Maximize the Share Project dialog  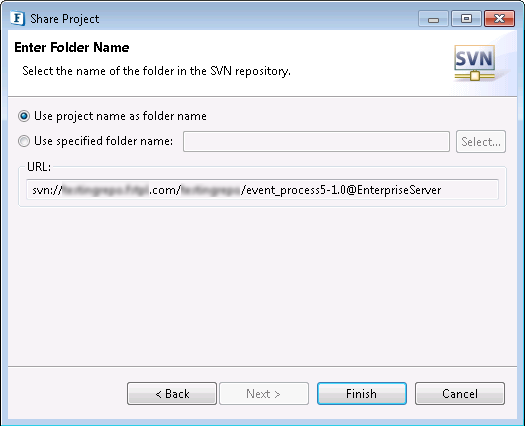click(466, 19)
